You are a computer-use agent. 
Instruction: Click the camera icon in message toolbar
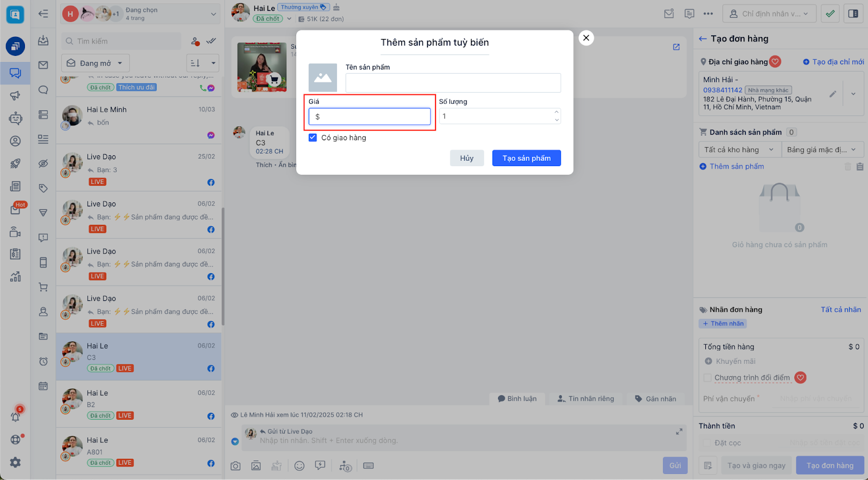[235, 466]
